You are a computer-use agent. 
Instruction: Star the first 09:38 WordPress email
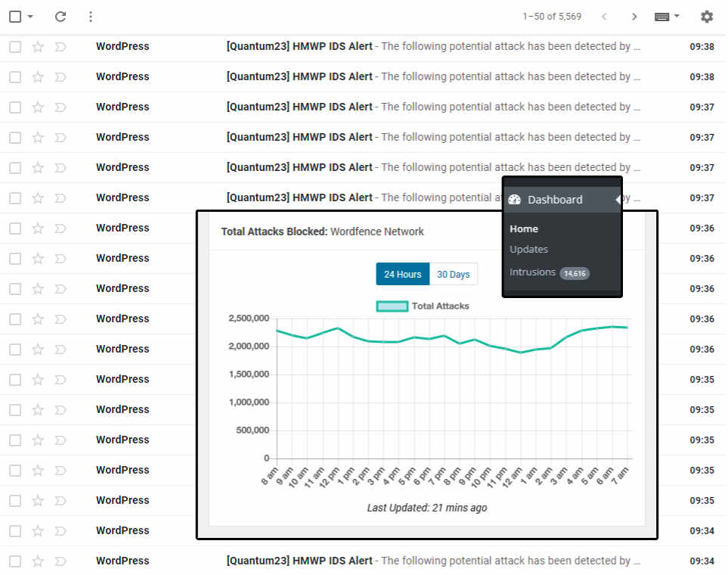[x=38, y=46]
